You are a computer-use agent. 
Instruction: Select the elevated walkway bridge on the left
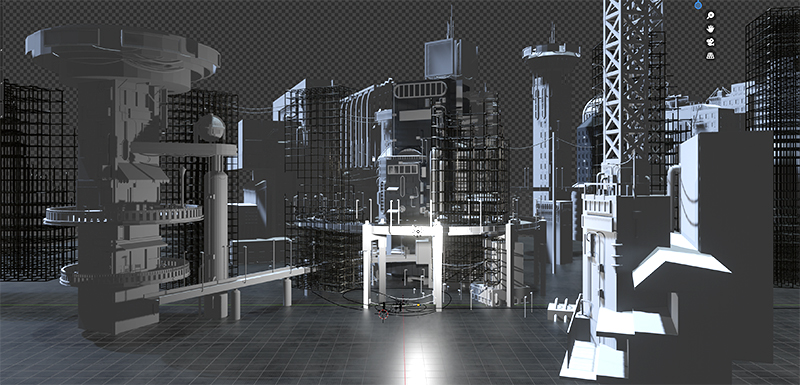pos(235,286)
